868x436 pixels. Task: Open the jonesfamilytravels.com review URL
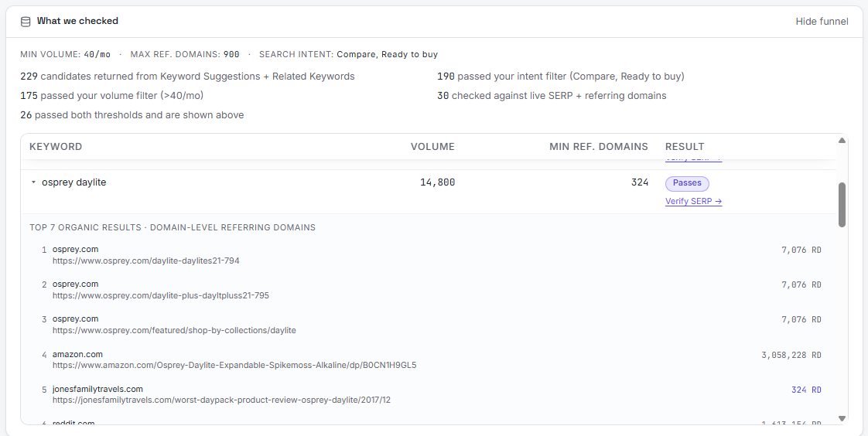click(x=221, y=400)
